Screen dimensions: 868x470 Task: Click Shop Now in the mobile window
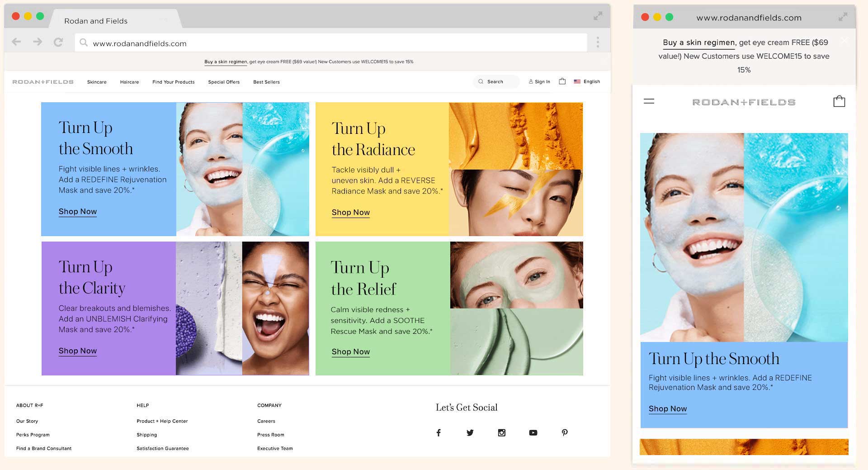click(668, 408)
